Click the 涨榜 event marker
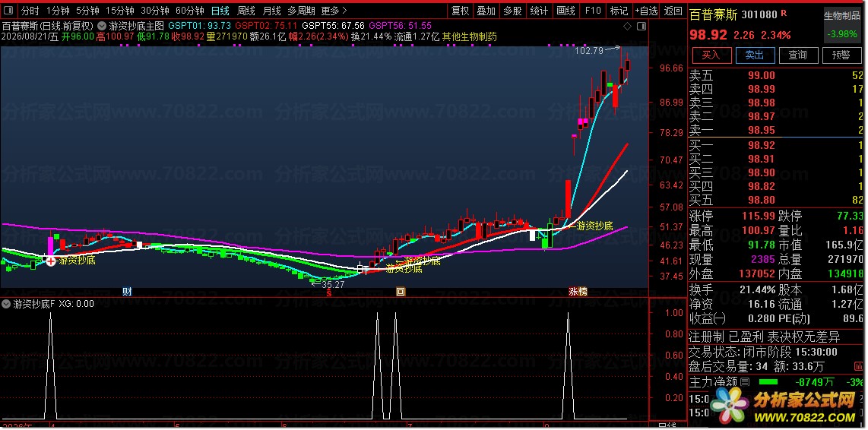Image resolution: width=868 pixels, height=430 pixels. [x=578, y=292]
